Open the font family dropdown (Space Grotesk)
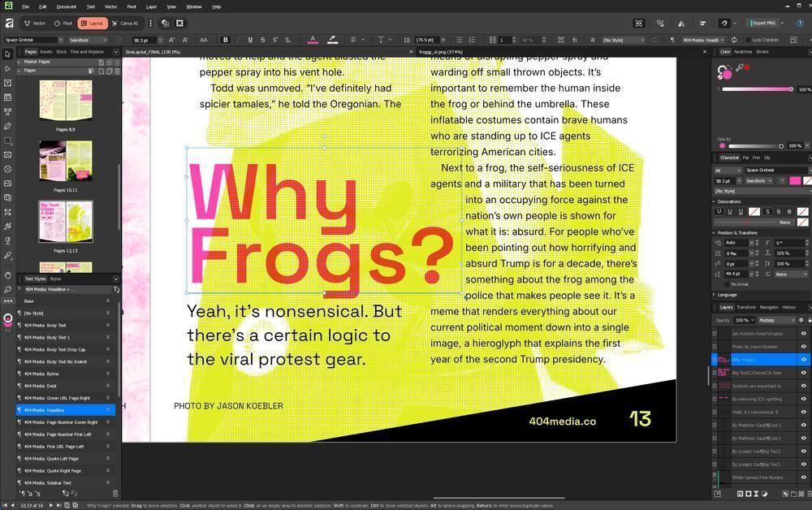Viewport: 812px width, 510px height. pos(32,40)
